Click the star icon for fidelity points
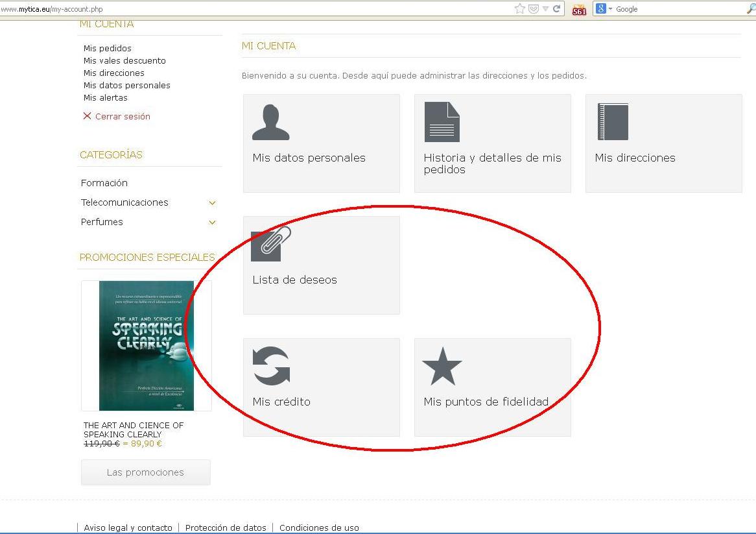 pos(442,366)
